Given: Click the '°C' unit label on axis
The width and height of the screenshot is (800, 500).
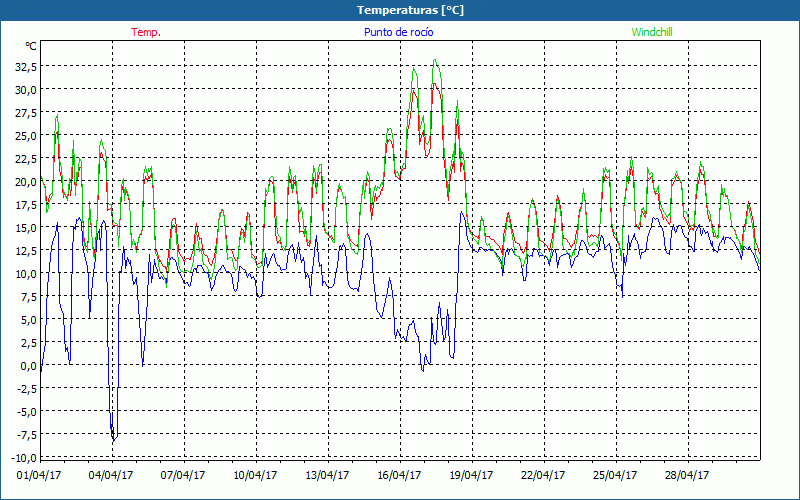Looking at the screenshot, I should click(31, 46).
